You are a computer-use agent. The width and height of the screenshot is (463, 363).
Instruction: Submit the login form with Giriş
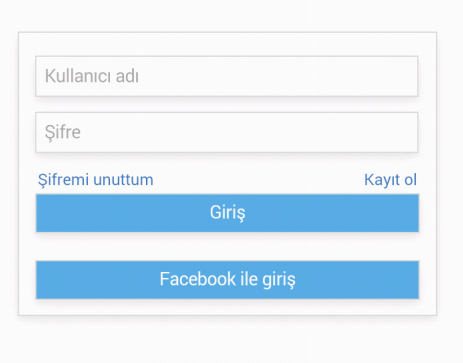(x=227, y=213)
